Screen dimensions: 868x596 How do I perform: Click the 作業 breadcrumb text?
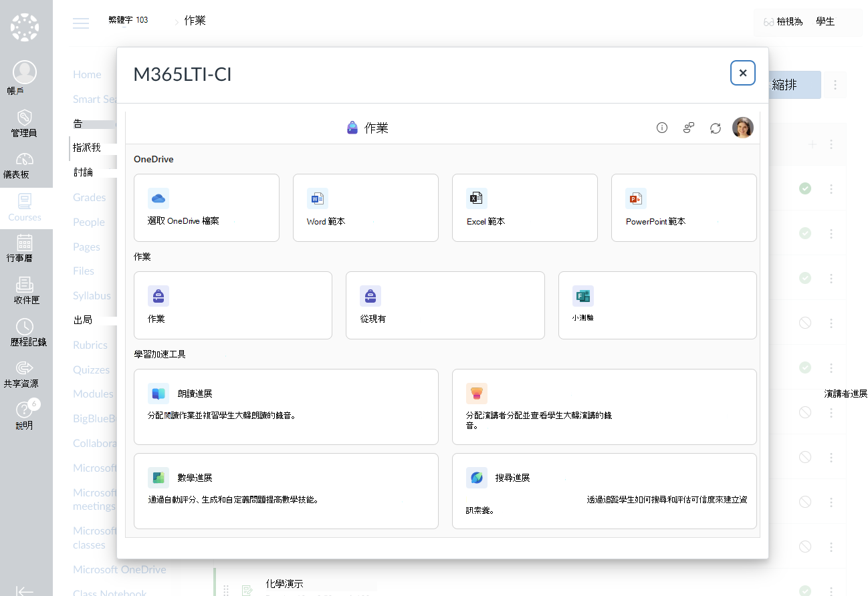[x=195, y=21]
